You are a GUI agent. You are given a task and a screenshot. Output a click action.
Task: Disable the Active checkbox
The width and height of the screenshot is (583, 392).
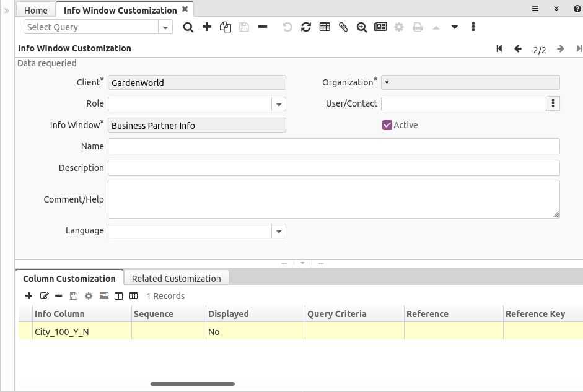387,124
